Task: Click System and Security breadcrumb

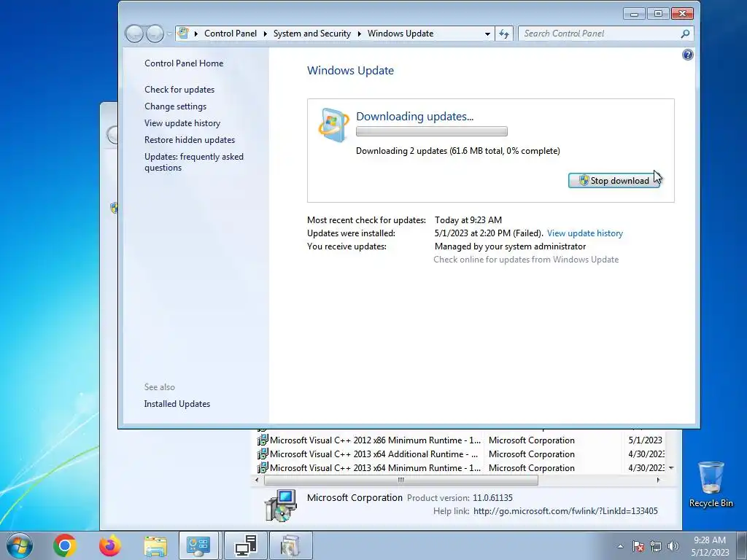Action: click(x=312, y=34)
